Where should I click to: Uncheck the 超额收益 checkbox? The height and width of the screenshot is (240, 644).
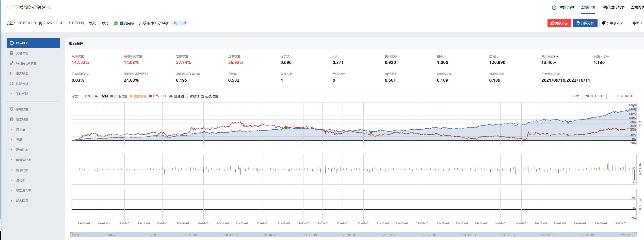tap(202, 96)
